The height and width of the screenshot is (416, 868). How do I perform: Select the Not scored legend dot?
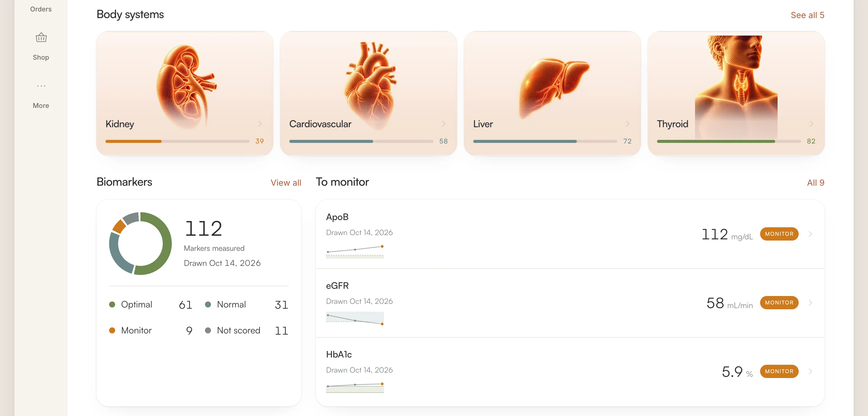tap(208, 330)
